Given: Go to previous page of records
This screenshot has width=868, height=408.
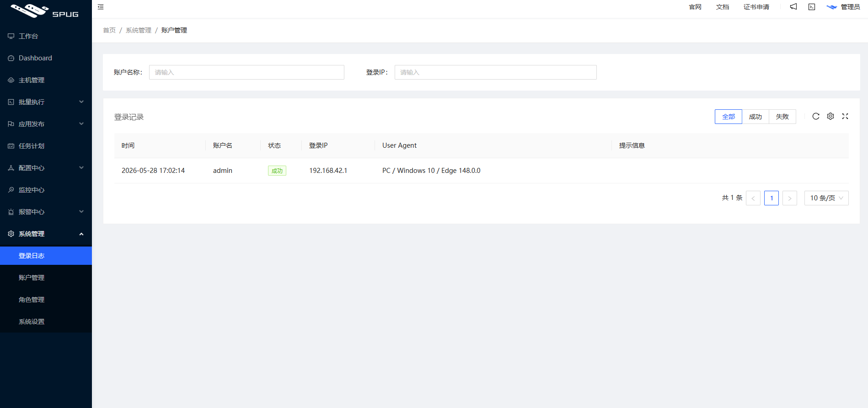Looking at the screenshot, I should point(753,198).
